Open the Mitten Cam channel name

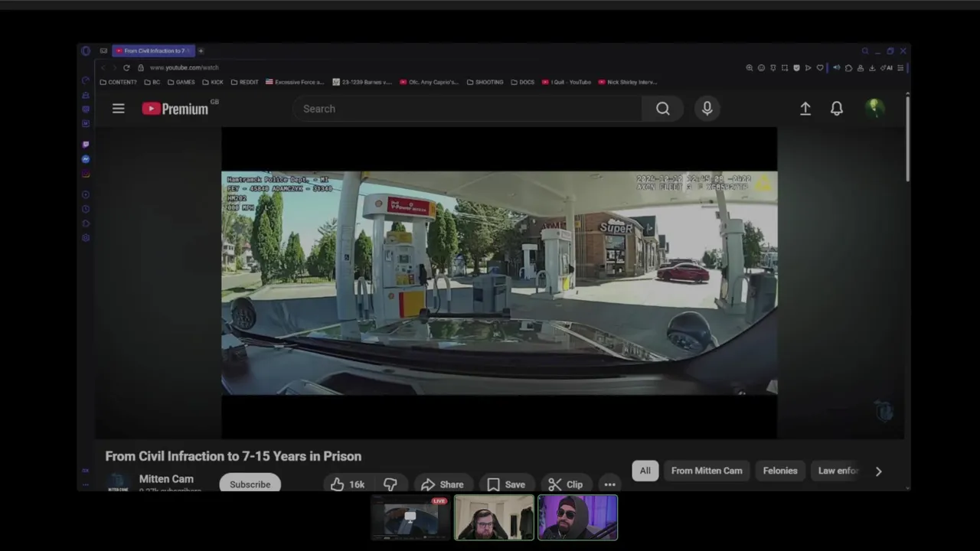(166, 479)
